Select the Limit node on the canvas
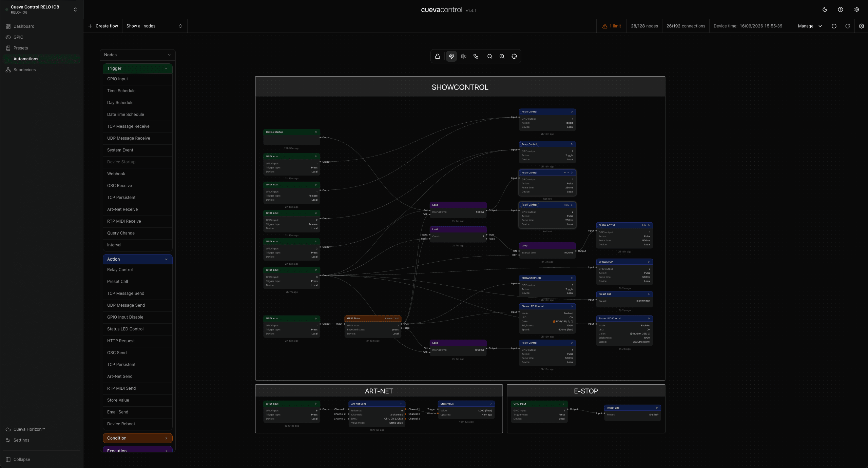This screenshot has height=468, width=868. [458, 234]
